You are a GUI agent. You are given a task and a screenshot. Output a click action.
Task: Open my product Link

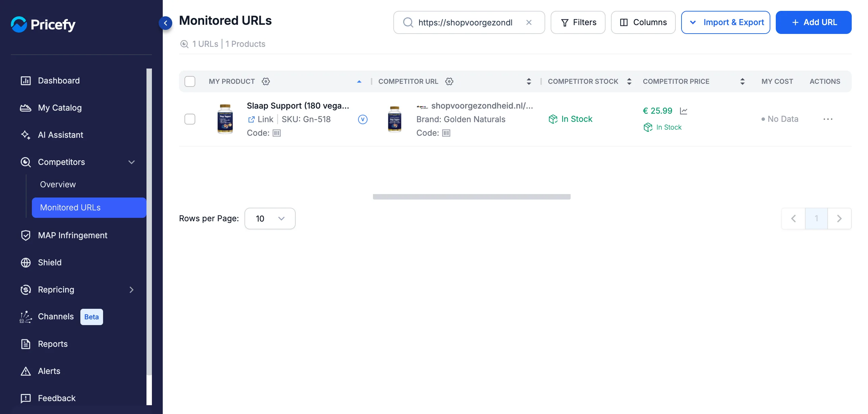260,119
